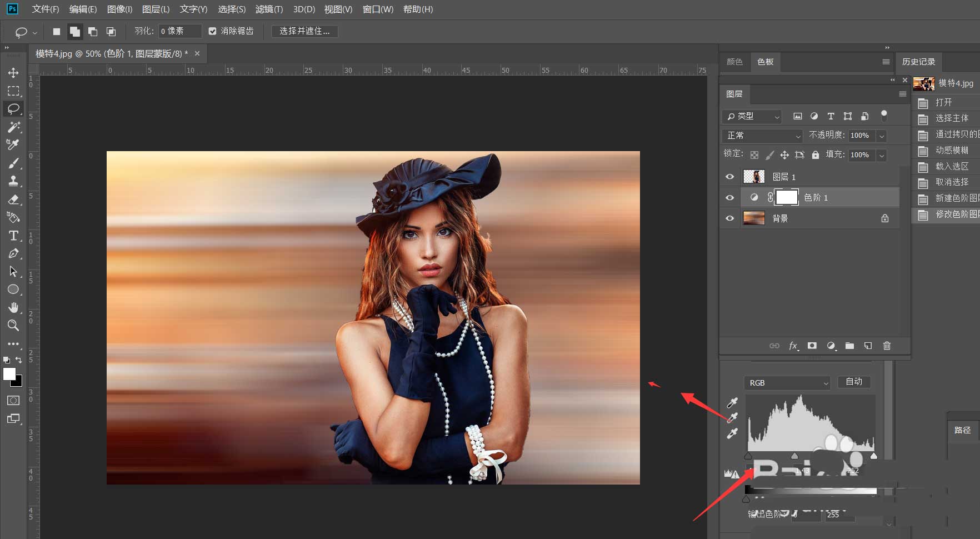Select the Clone Stamp tool
This screenshot has height=539, width=980.
tap(13, 181)
